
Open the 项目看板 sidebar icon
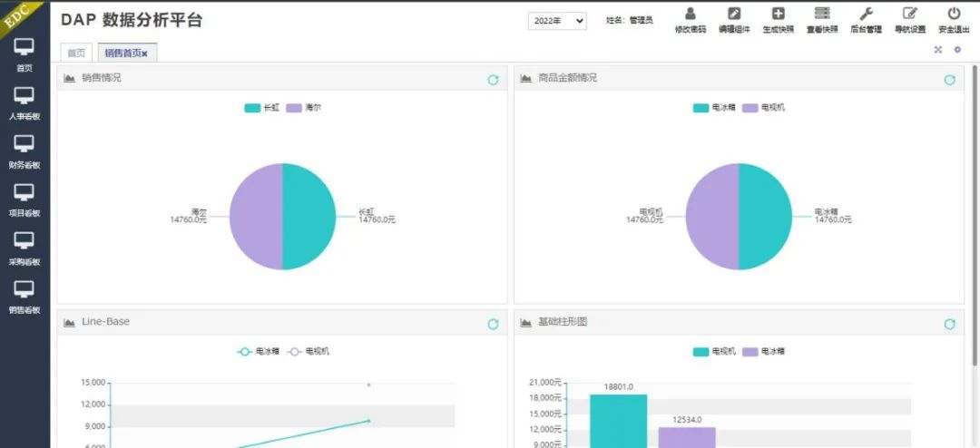point(24,192)
